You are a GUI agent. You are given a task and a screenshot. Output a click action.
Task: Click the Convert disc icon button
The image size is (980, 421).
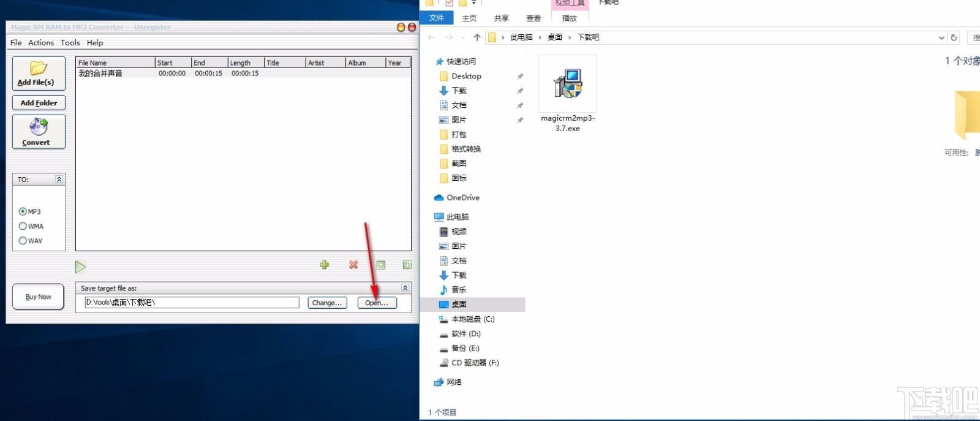click(39, 132)
